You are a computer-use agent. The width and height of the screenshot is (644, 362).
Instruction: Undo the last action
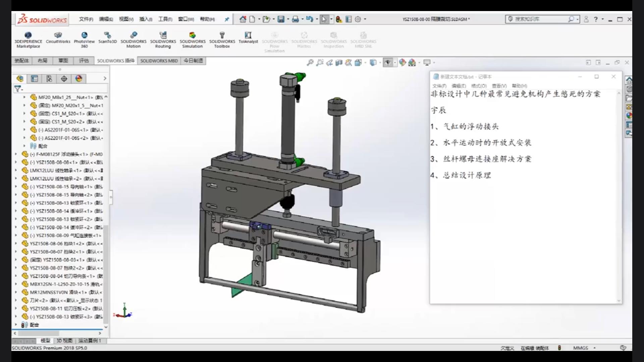(x=310, y=19)
